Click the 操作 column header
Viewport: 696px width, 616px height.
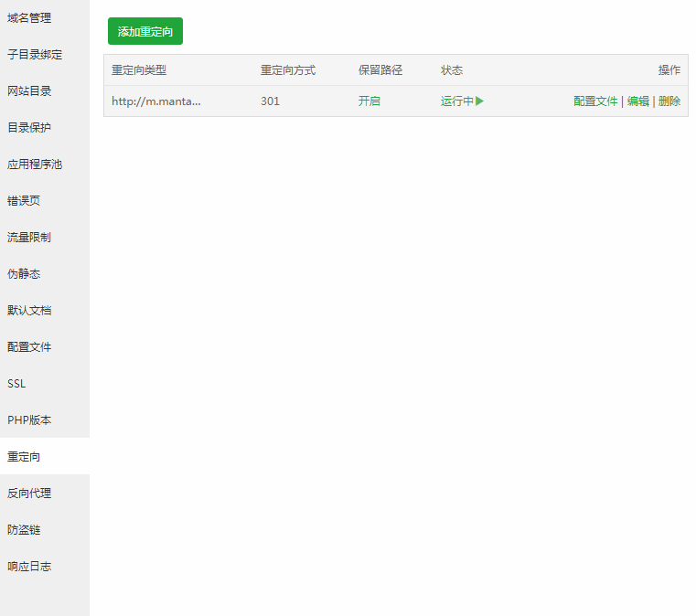(x=669, y=70)
